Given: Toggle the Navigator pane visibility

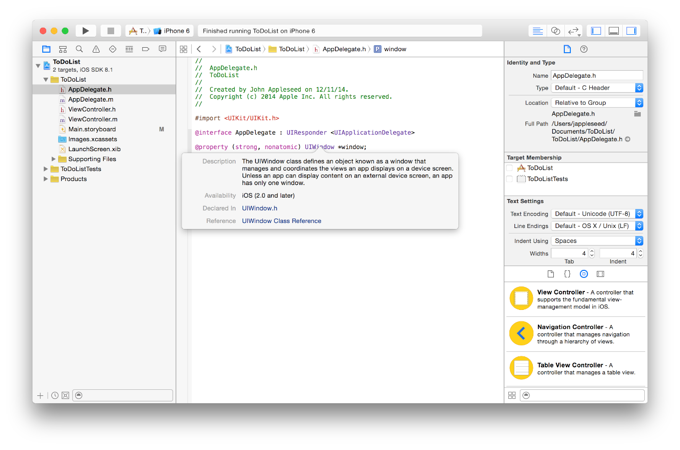Looking at the screenshot, I should pyautogui.click(x=596, y=31).
